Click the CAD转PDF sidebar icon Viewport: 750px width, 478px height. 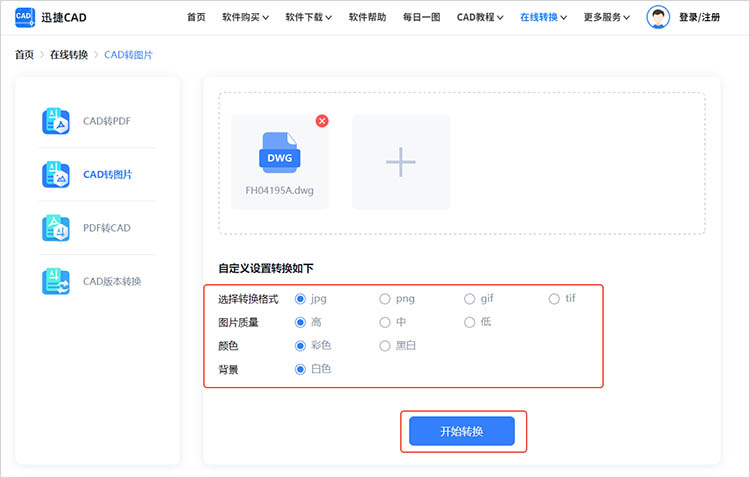pos(56,121)
